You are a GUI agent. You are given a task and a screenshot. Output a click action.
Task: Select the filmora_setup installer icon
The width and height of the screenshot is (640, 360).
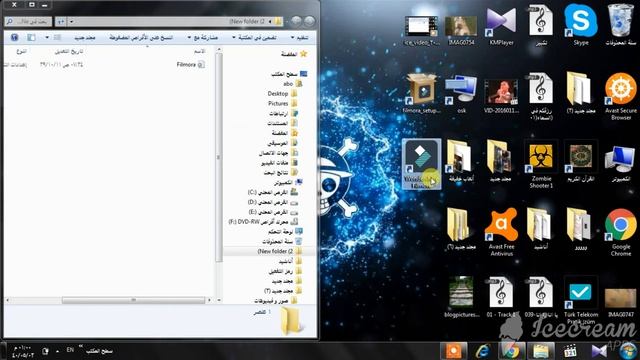421,93
